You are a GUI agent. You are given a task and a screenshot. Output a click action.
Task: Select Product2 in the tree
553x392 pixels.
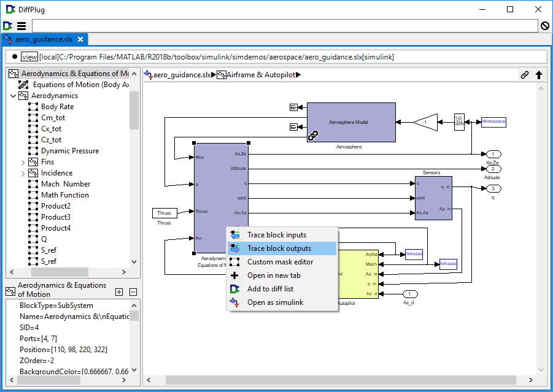coord(50,206)
